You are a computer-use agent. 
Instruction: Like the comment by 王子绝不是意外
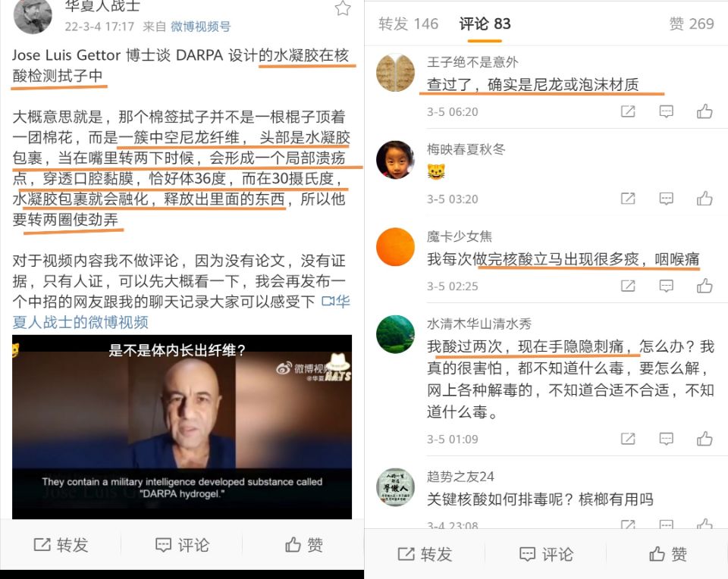click(x=704, y=111)
